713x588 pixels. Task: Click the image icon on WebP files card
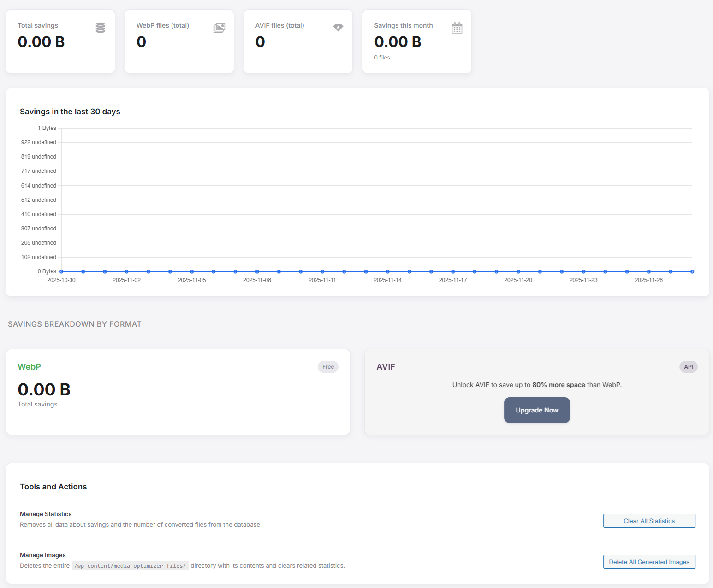(x=219, y=28)
